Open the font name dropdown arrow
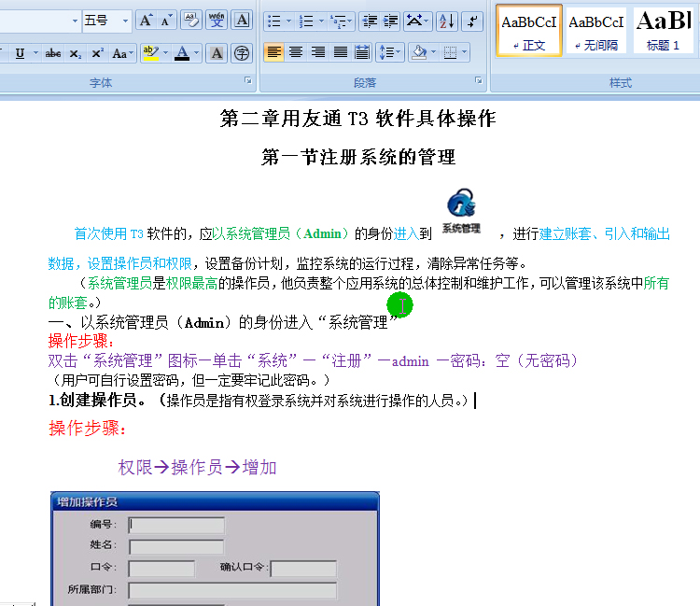The image size is (700, 606). point(75,21)
